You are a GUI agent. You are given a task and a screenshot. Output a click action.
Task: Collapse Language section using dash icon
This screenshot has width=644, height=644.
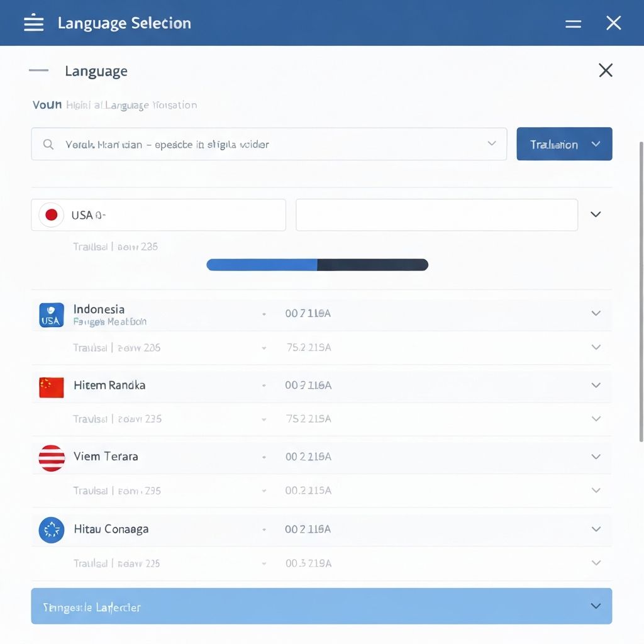(38, 70)
